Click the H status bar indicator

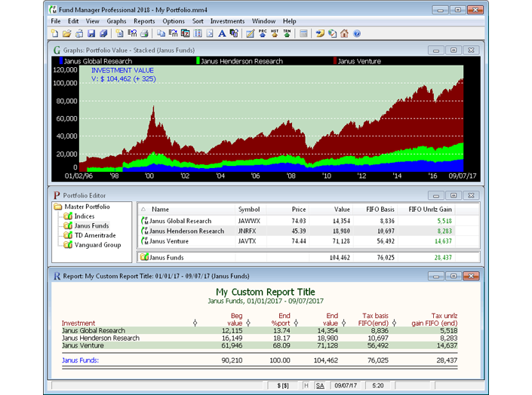[306, 385]
